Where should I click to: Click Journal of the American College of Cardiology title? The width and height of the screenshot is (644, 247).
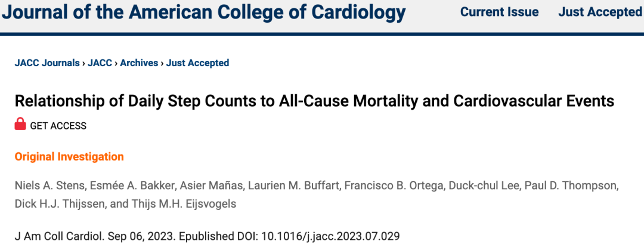[203, 12]
